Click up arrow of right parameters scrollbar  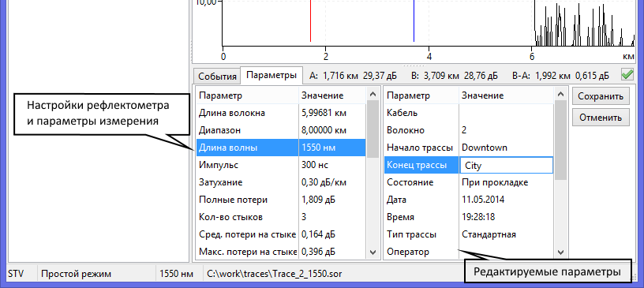click(560, 94)
